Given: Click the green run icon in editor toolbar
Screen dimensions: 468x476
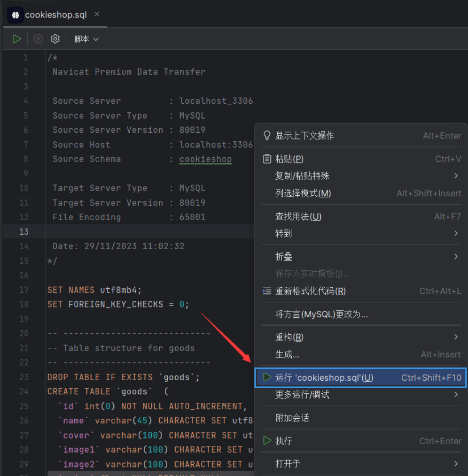Looking at the screenshot, I should (x=17, y=39).
